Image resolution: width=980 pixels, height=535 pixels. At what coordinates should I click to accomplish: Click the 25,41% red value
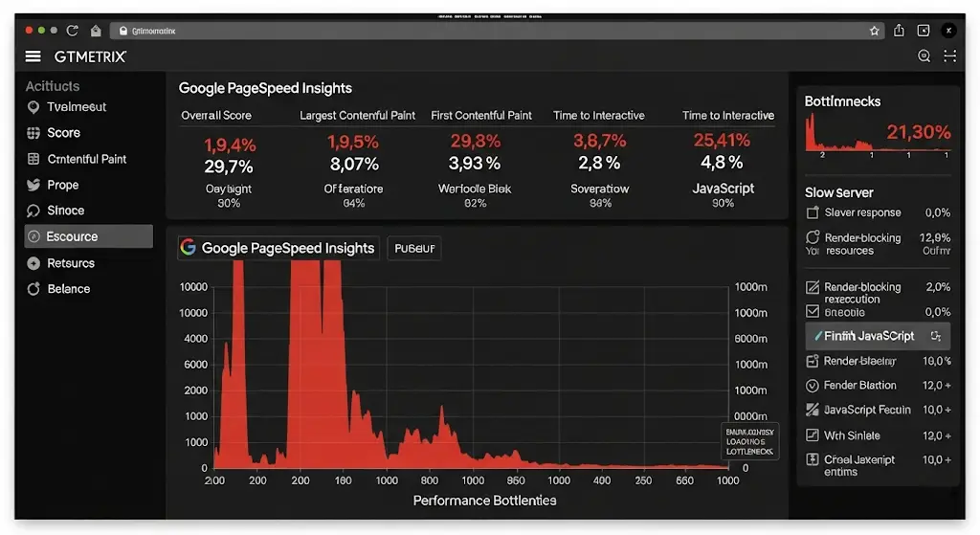[722, 140]
